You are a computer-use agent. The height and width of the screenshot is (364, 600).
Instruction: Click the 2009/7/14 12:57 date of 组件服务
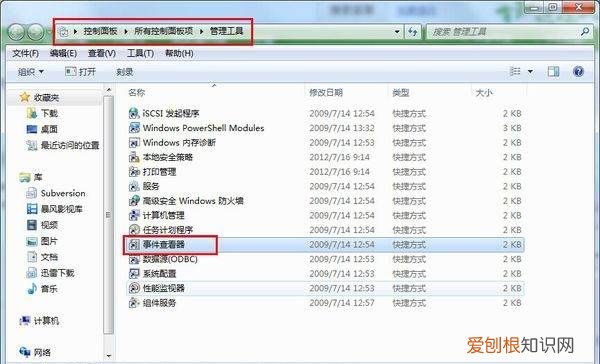(x=342, y=303)
